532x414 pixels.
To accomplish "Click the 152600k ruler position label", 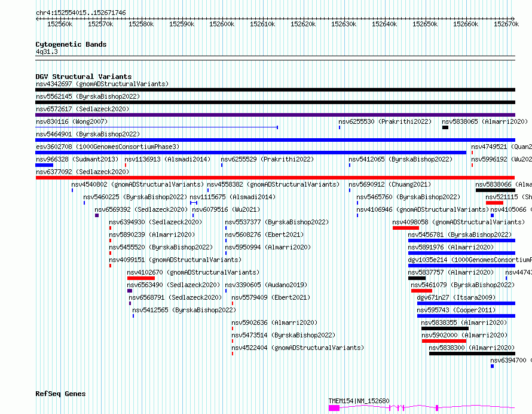I will coord(222,24).
